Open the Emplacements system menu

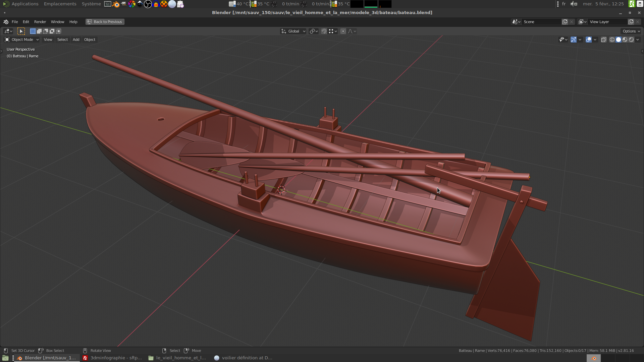[60, 4]
